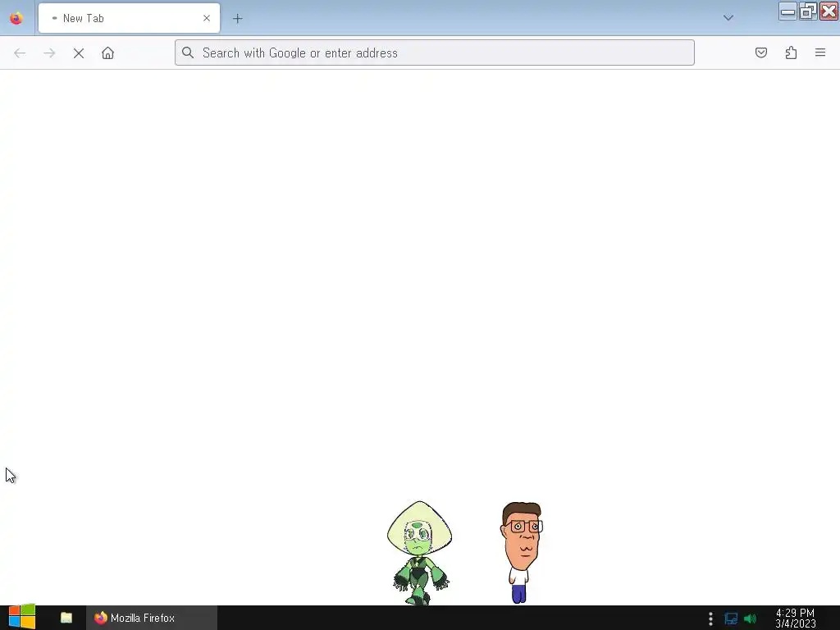The width and height of the screenshot is (840, 630).
Task: Open Save to Pocket
Action: coord(761,52)
